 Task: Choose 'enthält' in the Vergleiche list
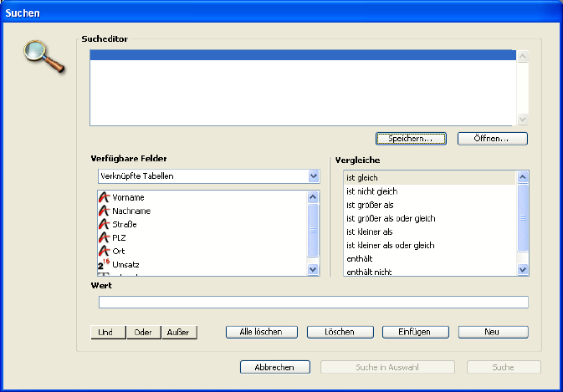tap(360, 258)
